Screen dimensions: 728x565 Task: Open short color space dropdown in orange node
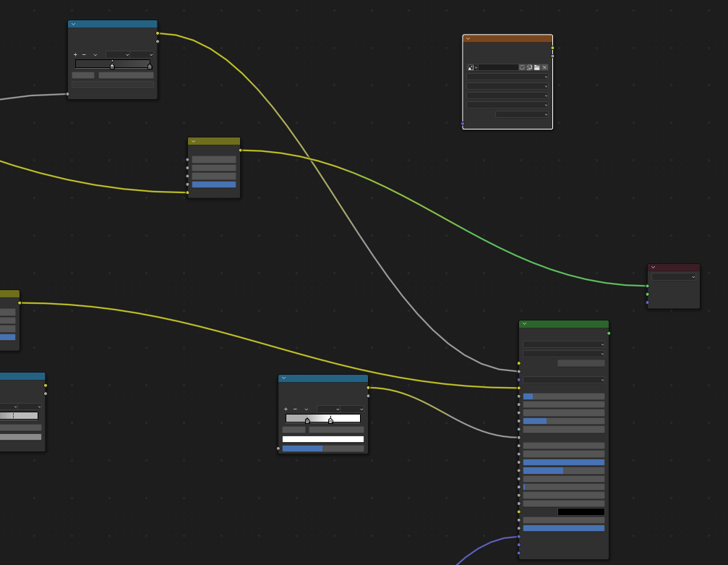point(522,114)
